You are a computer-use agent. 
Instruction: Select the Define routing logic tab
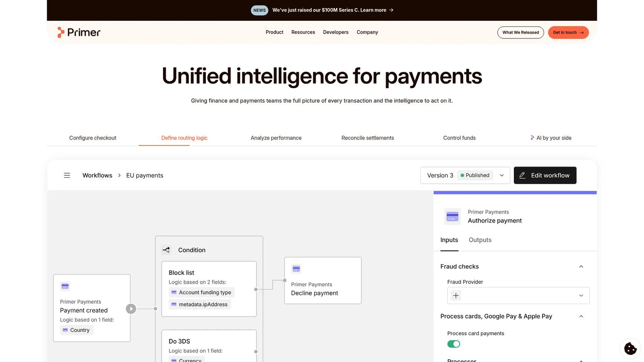click(184, 138)
